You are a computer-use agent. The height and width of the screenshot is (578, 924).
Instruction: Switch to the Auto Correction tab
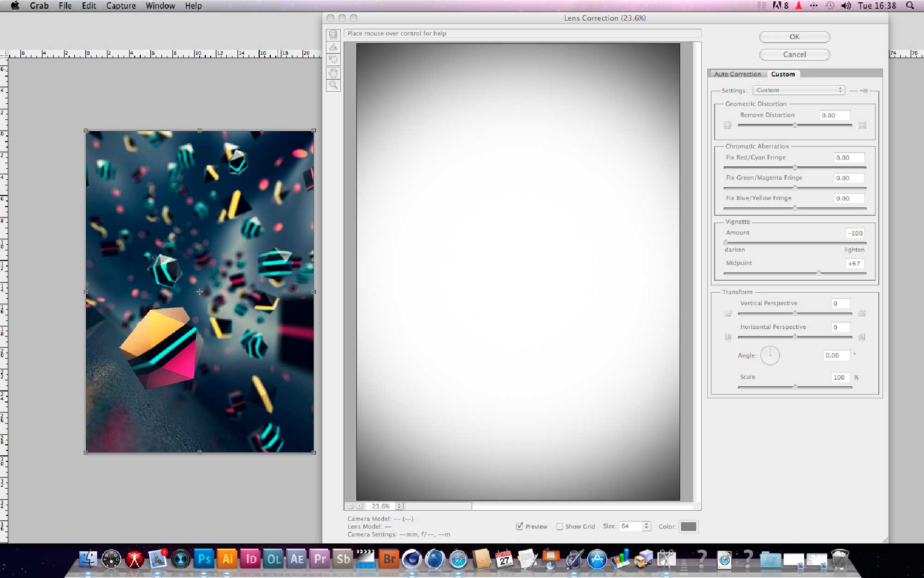click(737, 74)
